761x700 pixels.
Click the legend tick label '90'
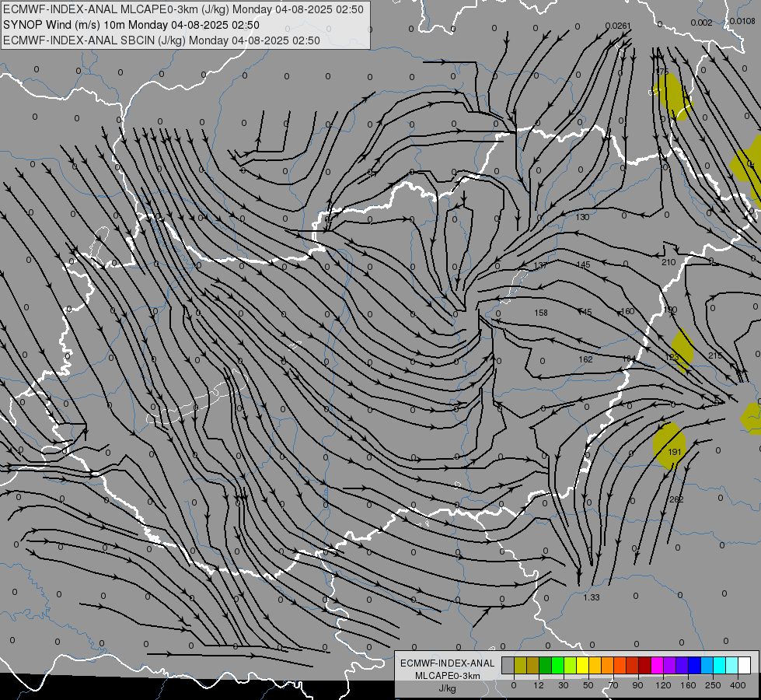click(637, 685)
